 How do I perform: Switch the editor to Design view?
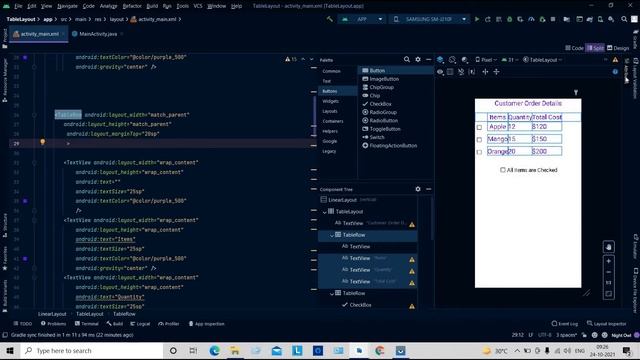618,48
